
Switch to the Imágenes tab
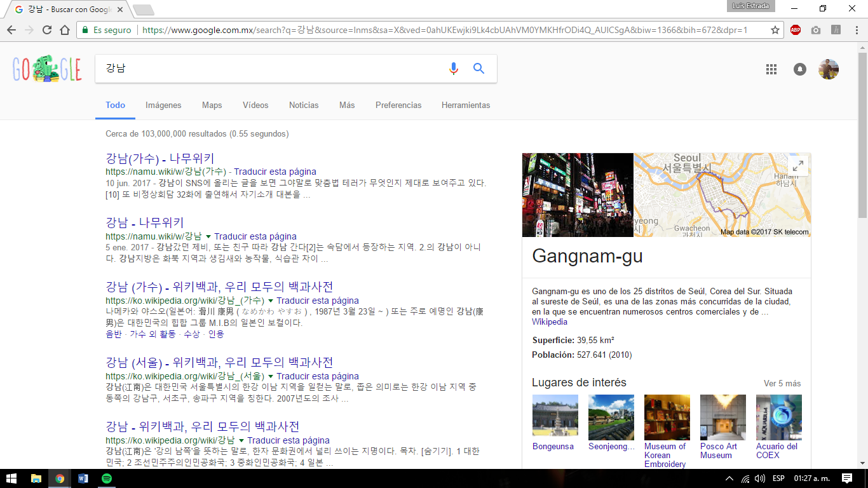(x=163, y=105)
